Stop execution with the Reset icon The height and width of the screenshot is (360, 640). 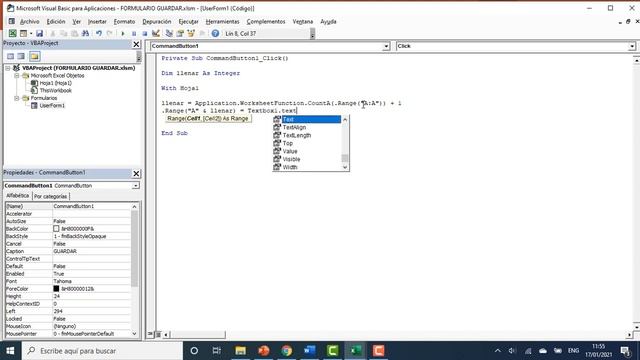[x=144, y=33]
